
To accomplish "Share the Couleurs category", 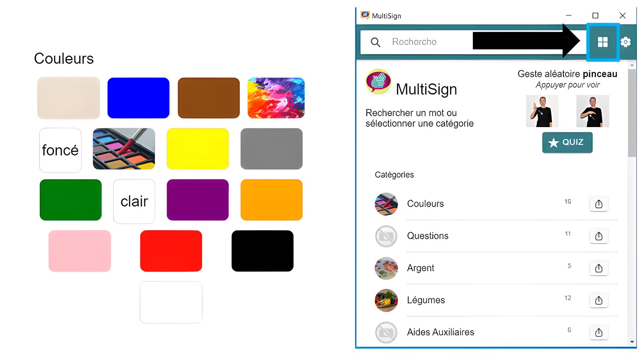I will tap(599, 204).
